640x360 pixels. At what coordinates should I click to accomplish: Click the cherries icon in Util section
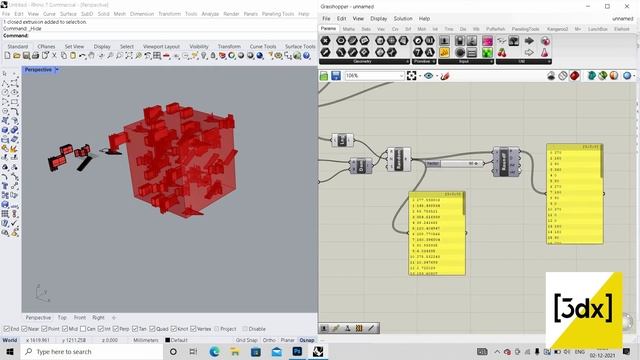pyautogui.click(x=502, y=53)
